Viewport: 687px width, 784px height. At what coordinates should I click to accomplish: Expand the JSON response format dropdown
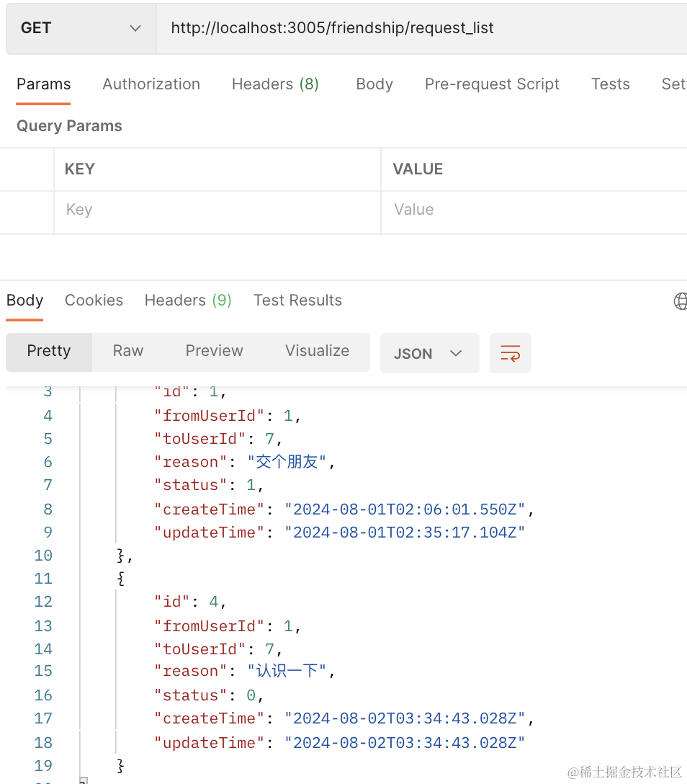(429, 353)
